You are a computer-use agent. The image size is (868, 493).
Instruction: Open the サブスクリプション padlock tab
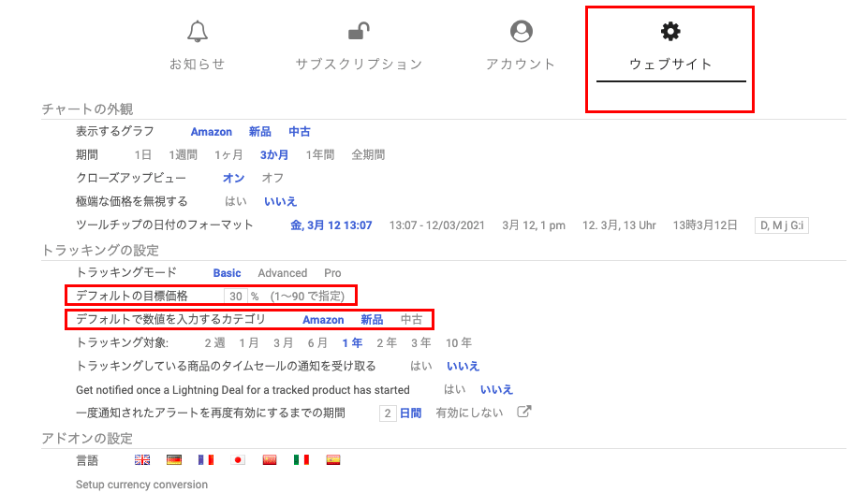point(359,47)
